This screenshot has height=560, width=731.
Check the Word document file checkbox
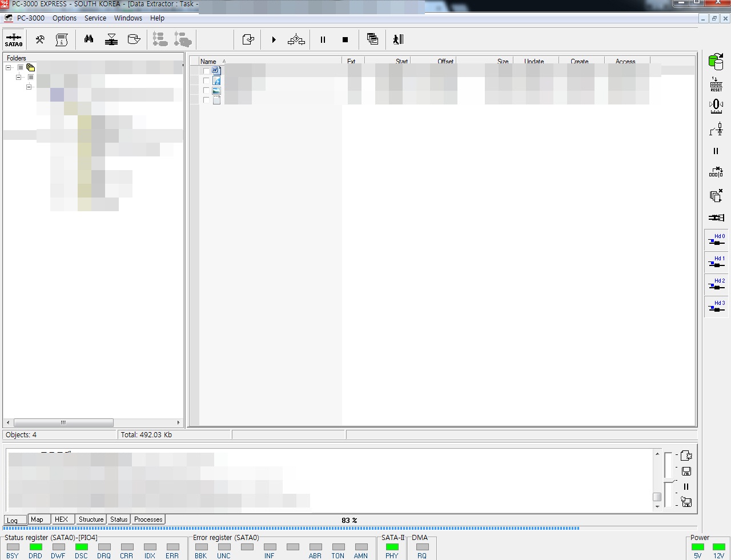pyautogui.click(x=206, y=71)
